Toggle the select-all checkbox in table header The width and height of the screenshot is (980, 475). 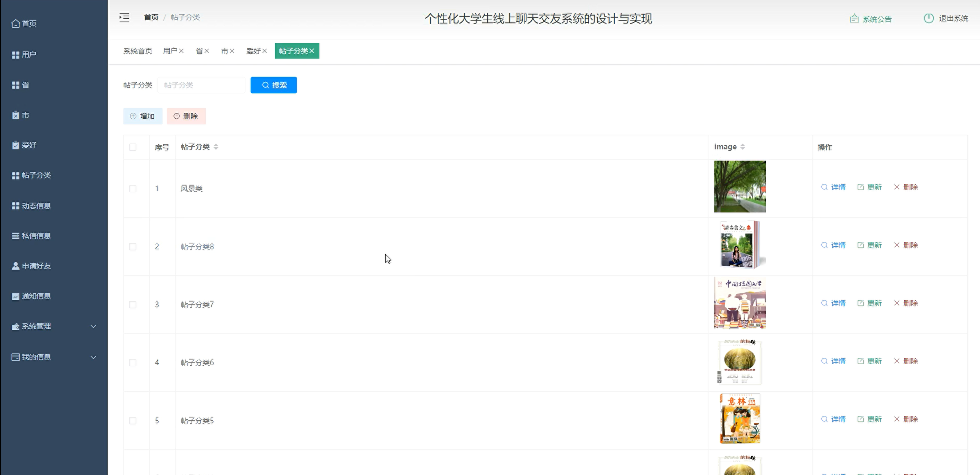coord(133,147)
